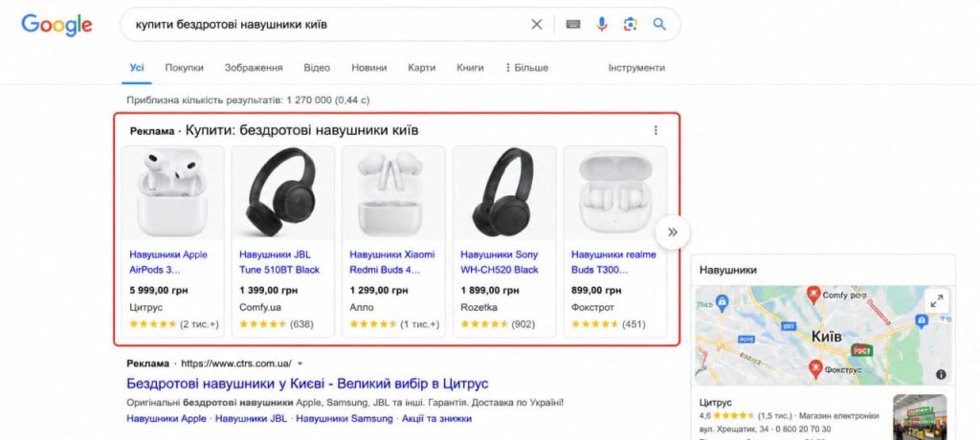Open the Більше menu
The height and width of the screenshot is (440, 980).
(x=526, y=68)
